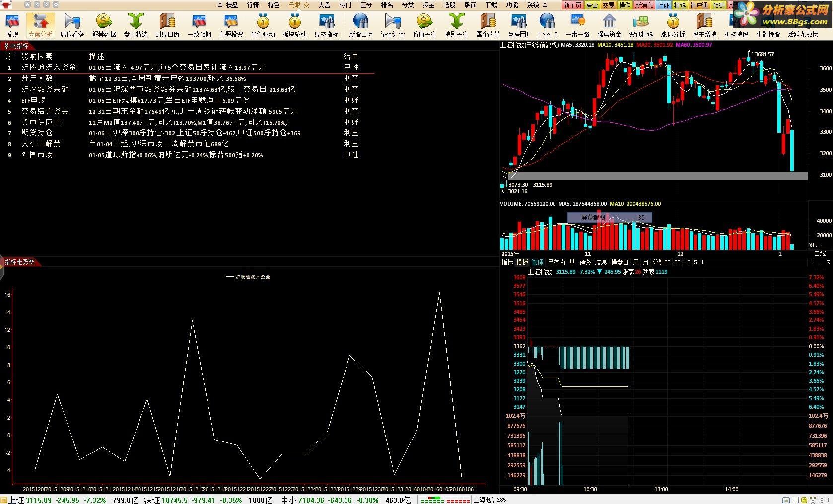The height and width of the screenshot is (504, 833).
Task: Click the 模板 button under chart
Action: [x=522, y=262]
